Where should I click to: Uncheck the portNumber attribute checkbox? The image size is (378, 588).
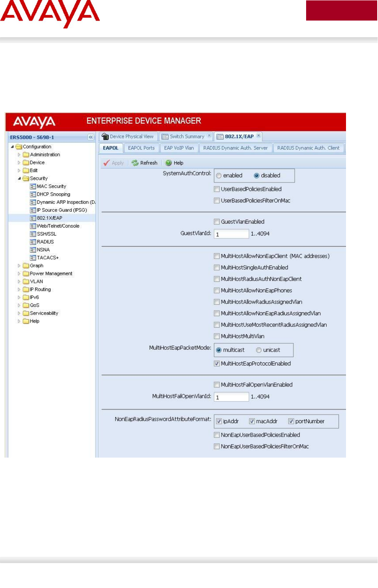(x=291, y=421)
